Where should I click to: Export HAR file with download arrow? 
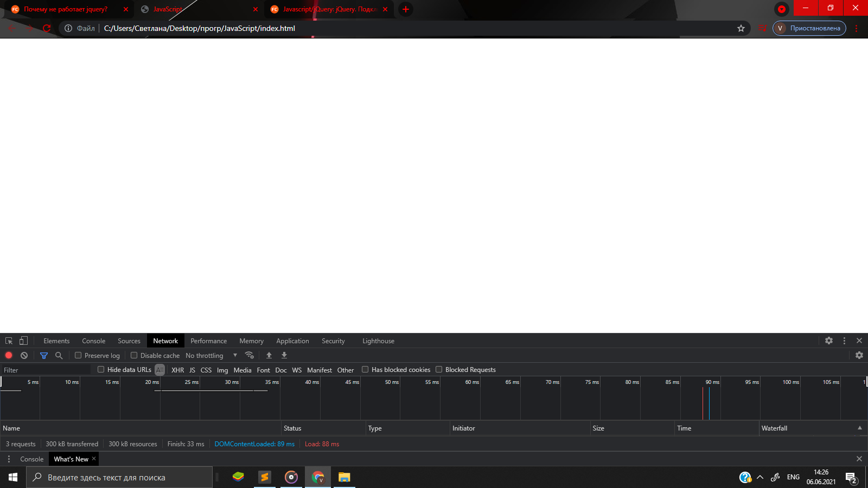click(x=284, y=356)
